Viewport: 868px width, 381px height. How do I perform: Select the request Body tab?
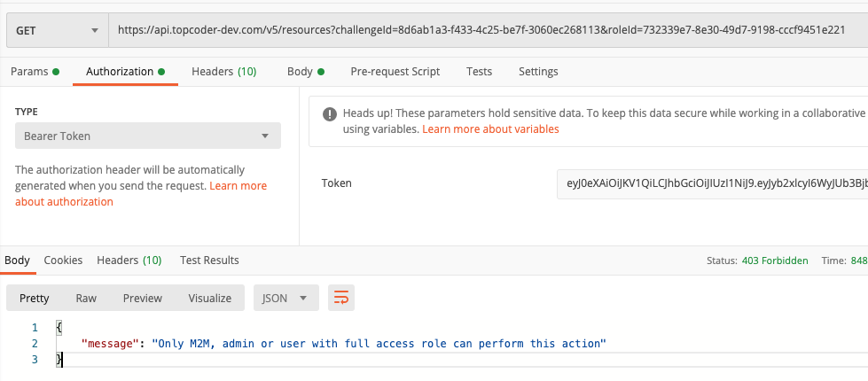[306, 72]
